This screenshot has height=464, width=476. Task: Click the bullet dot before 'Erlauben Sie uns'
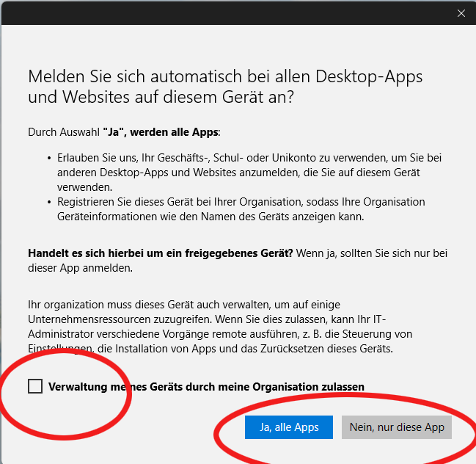(x=48, y=159)
